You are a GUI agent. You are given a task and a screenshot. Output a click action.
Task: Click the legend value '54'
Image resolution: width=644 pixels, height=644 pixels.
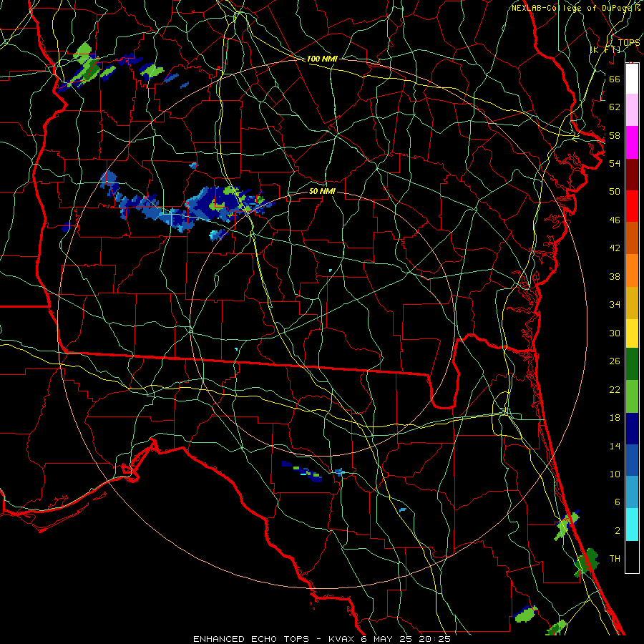tap(615, 163)
